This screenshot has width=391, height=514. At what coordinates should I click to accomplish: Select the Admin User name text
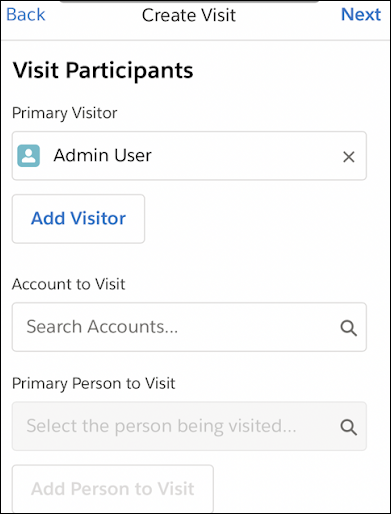[103, 155]
